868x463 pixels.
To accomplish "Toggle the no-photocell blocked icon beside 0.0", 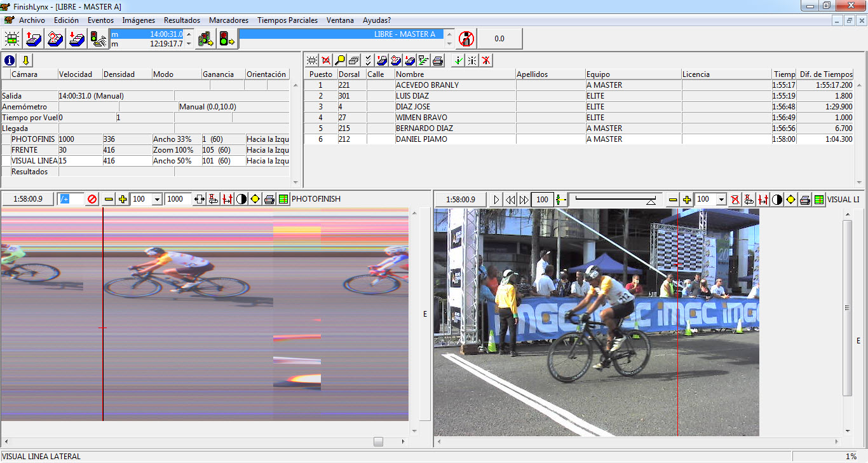I will click(x=466, y=39).
